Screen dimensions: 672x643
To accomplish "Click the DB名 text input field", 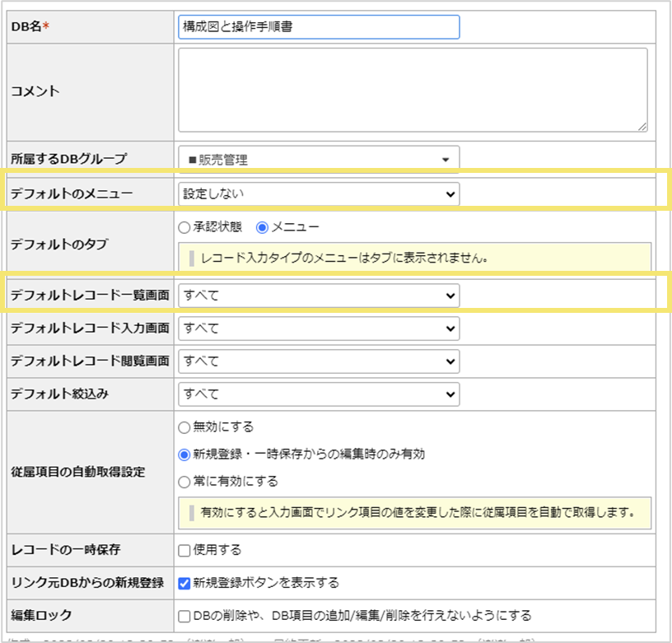I will (318, 26).
